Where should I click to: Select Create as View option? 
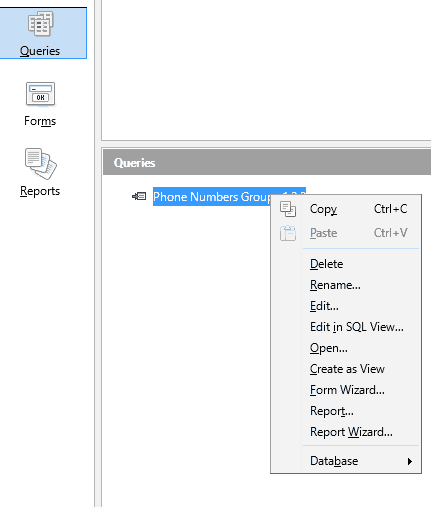click(346, 369)
